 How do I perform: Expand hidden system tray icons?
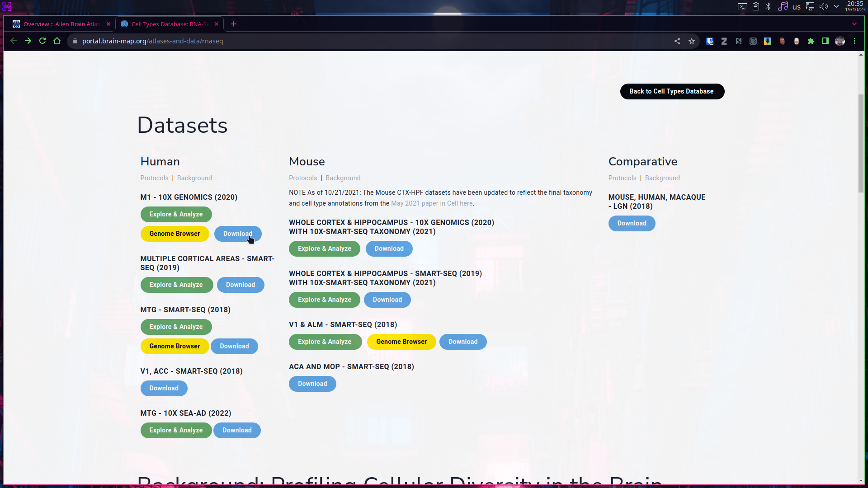[x=836, y=6]
